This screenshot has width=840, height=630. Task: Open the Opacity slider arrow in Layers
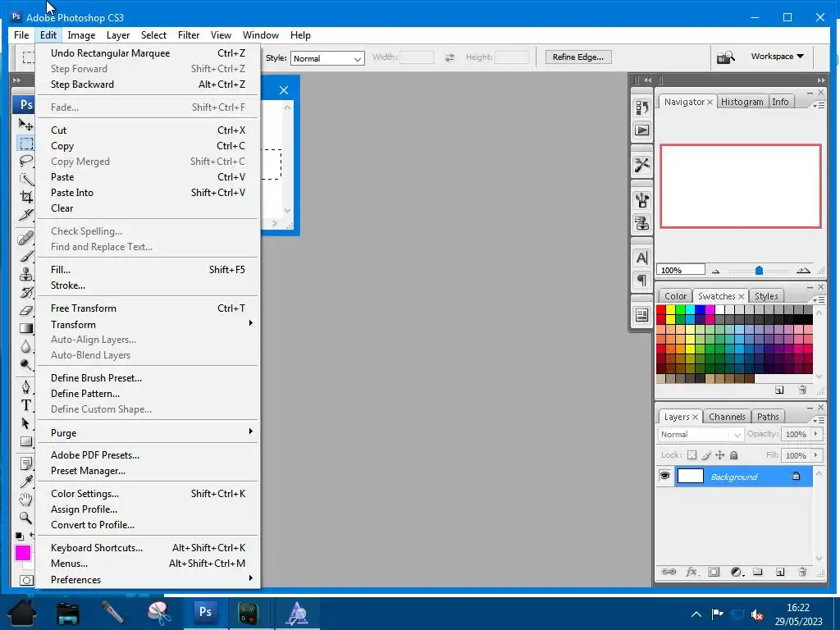816,434
